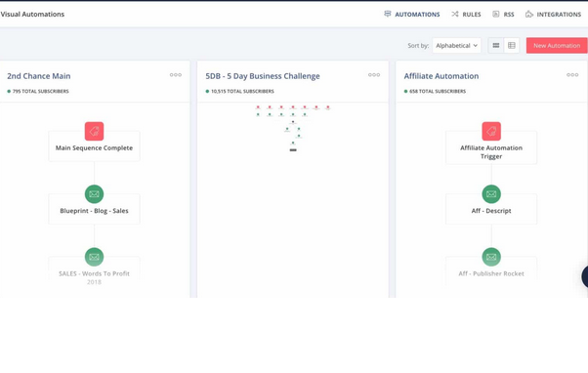Viewport: 588px width, 373px height.
Task: Click the red tag icon above Main Sequence Complete
Action: pyautogui.click(x=94, y=131)
